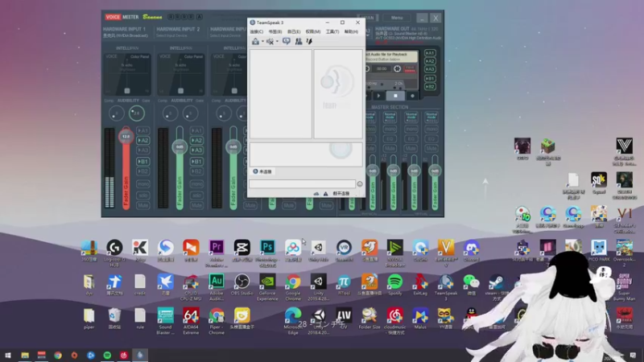Click warning triangle in TeamSpeak status bar

pos(325,194)
